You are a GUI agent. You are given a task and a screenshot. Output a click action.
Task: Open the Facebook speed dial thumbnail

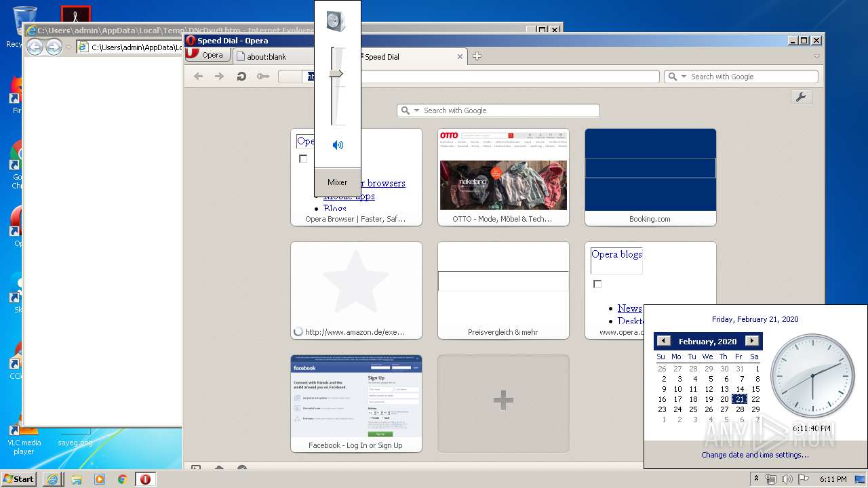pos(356,403)
